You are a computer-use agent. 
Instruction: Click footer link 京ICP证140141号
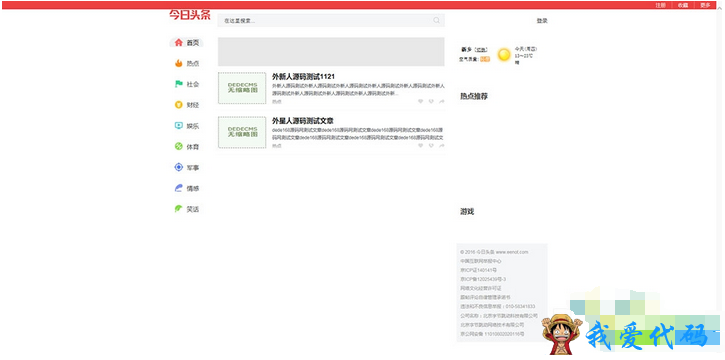click(x=479, y=270)
